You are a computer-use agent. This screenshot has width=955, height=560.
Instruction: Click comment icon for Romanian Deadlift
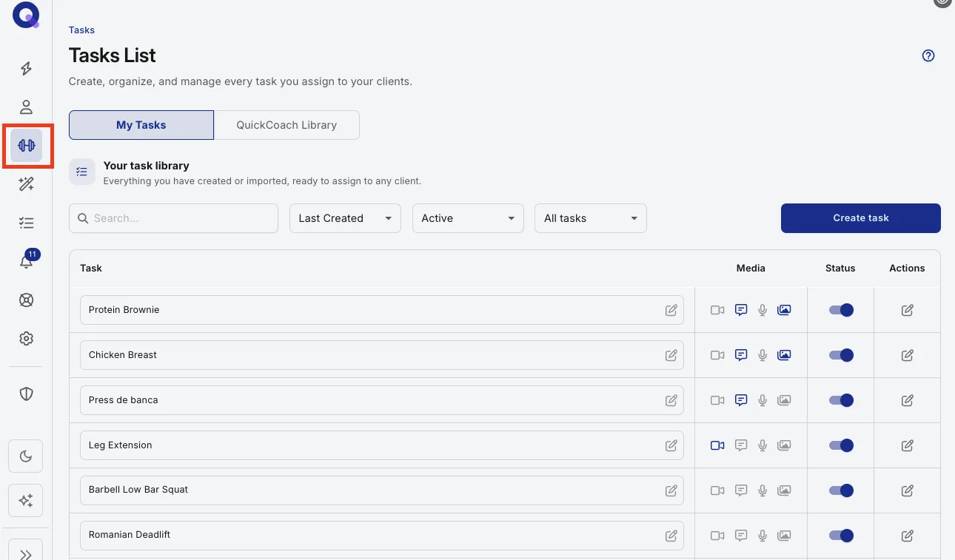[x=741, y=536]
